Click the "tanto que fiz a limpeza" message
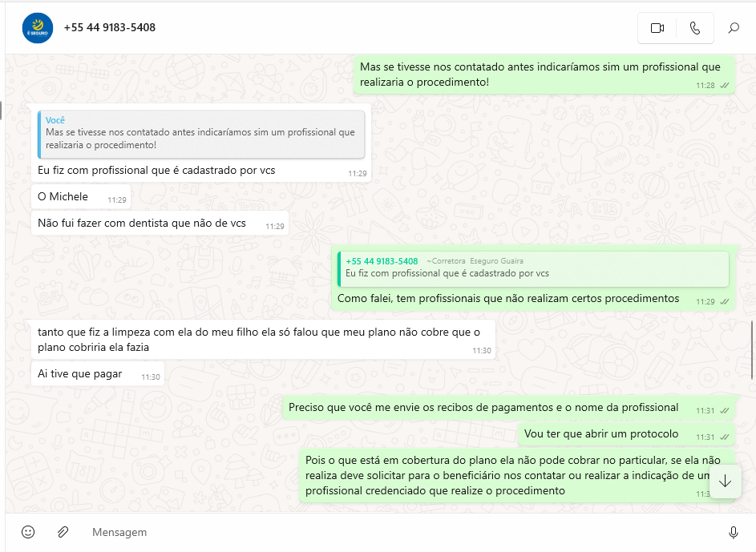756x552 pixels. pyautogui.click(x=258, y=340)
